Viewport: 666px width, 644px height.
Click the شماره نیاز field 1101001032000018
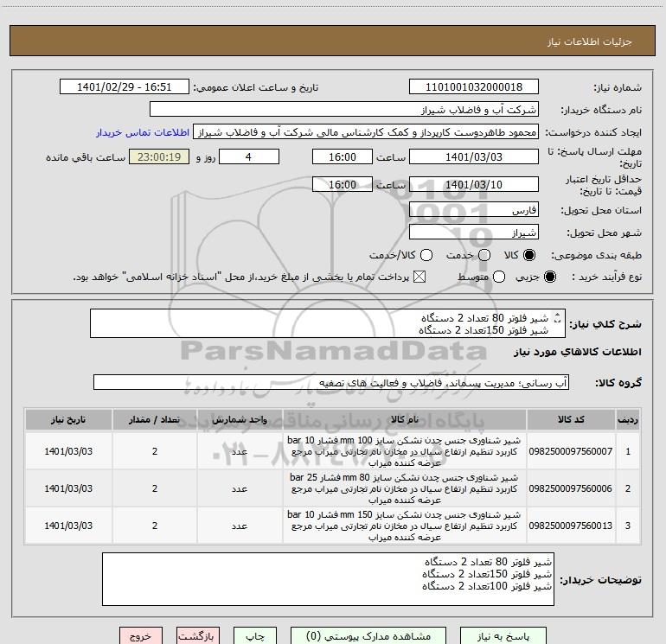[474, 87]
